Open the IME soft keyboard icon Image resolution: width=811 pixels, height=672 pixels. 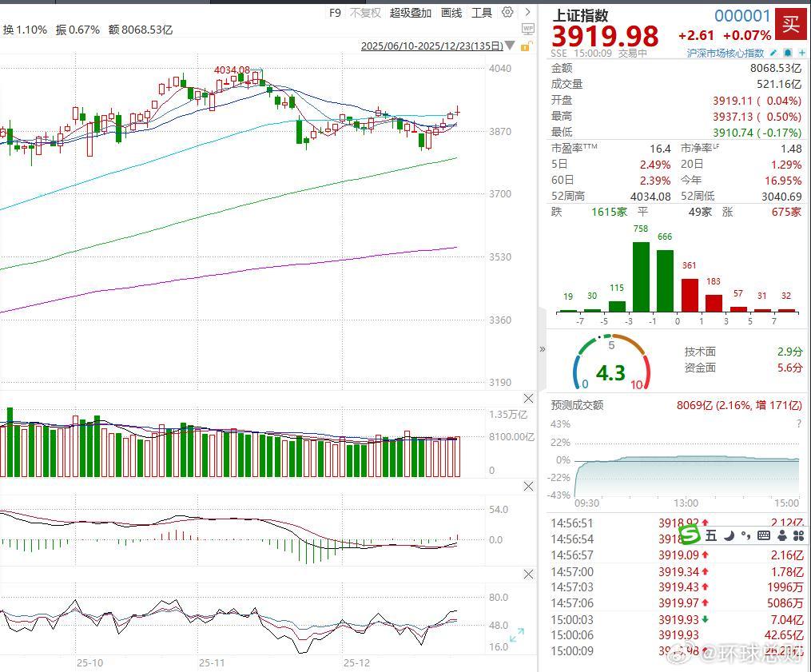pyautogui.click(x=764, y=535)
